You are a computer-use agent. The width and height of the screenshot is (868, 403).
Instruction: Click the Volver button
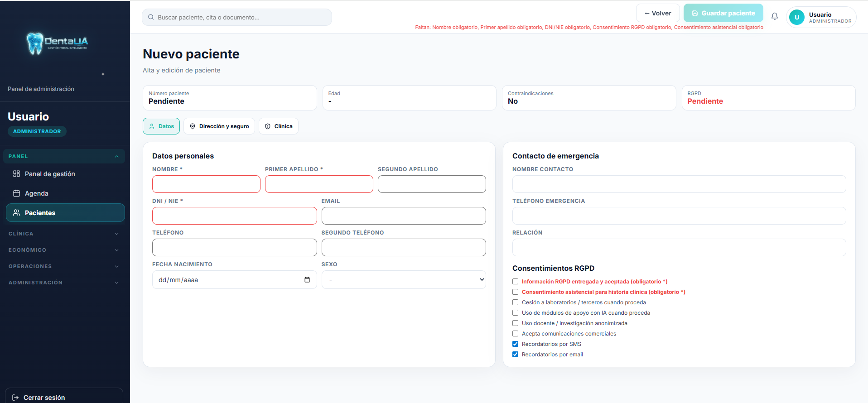657,13
